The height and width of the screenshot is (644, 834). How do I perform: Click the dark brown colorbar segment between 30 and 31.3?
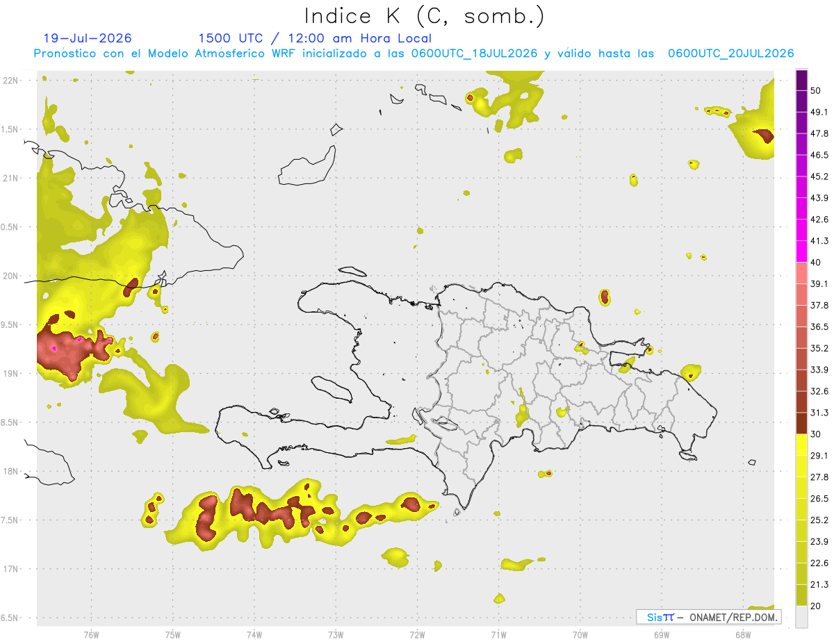click(x=801, y=424)
